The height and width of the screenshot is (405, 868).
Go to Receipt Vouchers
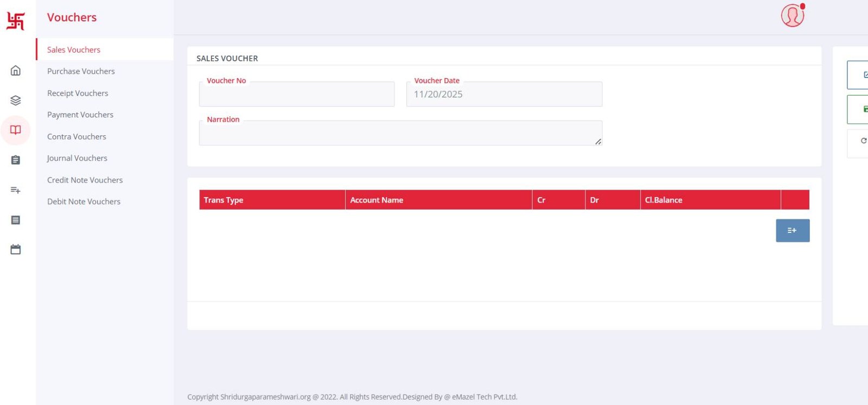coord(78,93)
